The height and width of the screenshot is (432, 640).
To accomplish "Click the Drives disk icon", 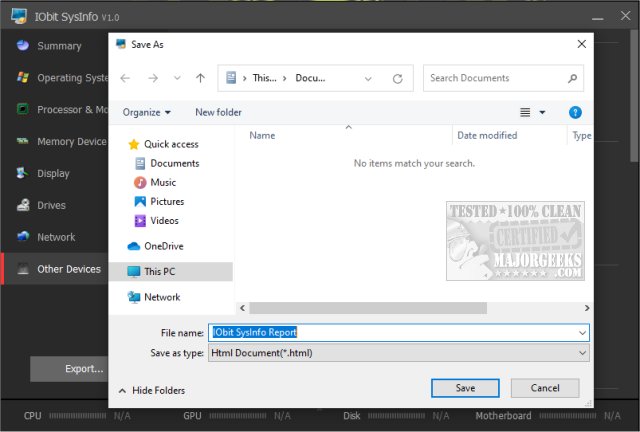I will tap(23, 205).
